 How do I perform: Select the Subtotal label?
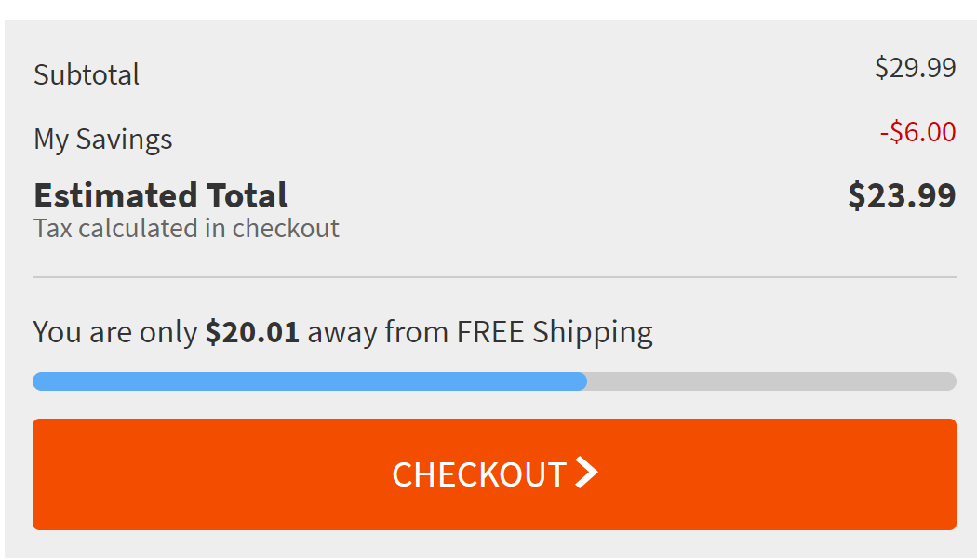pyautogui.click(x=87, y=74)
